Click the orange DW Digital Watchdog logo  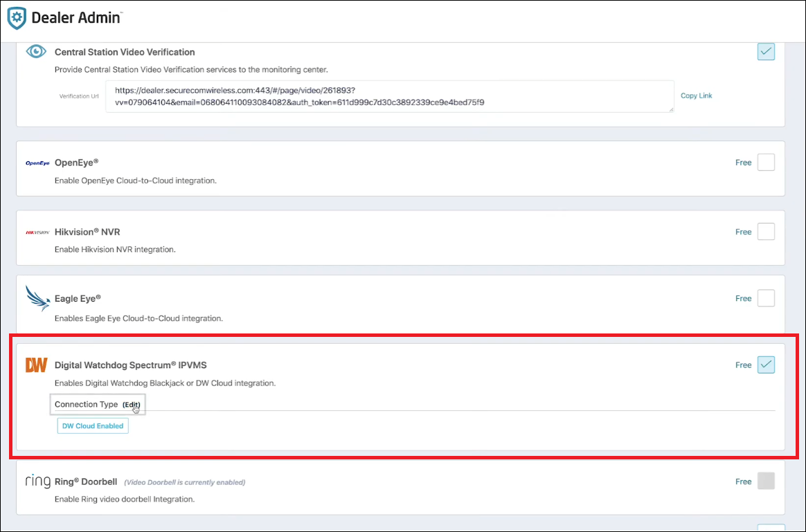(x=37, y=365)
